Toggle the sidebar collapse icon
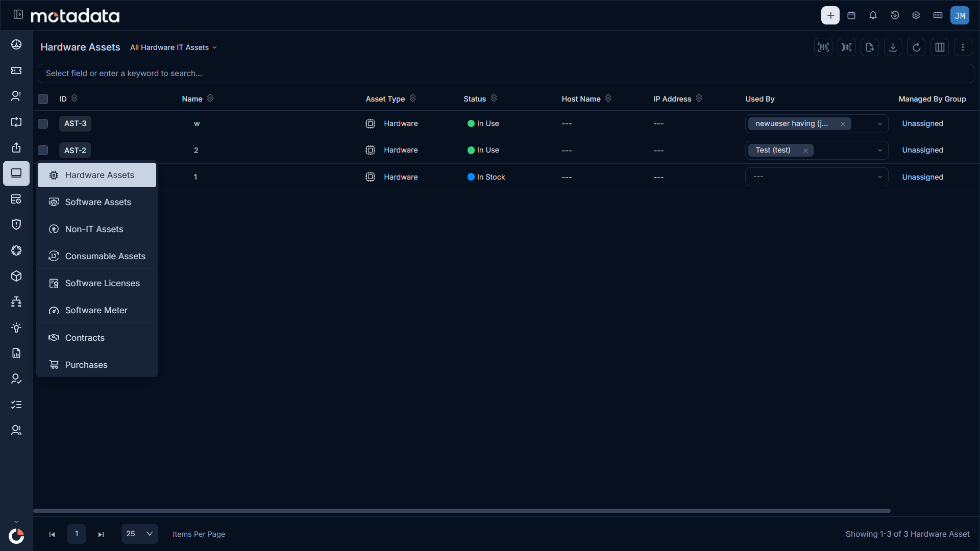980x551 pixels. (18, 14)
